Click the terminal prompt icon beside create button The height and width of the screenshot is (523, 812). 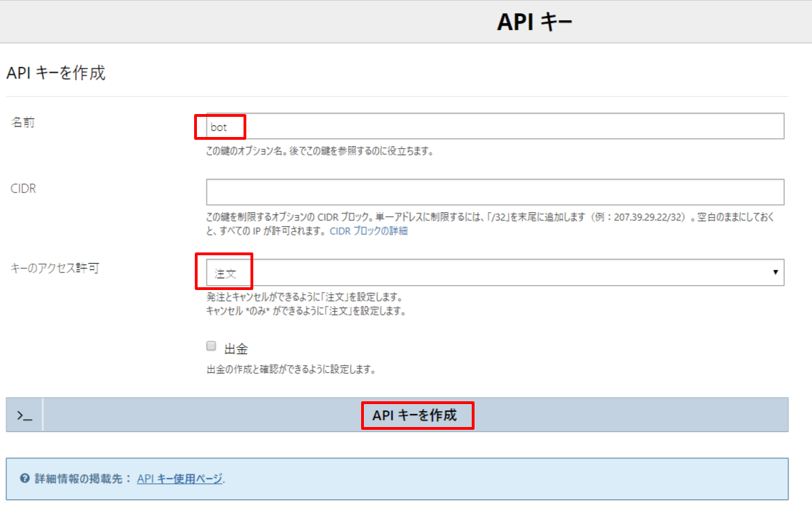click(24, 415)
